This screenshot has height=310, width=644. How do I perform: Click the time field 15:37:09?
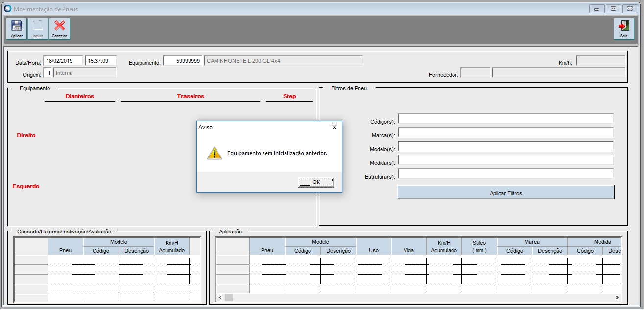tap(100, 61)
